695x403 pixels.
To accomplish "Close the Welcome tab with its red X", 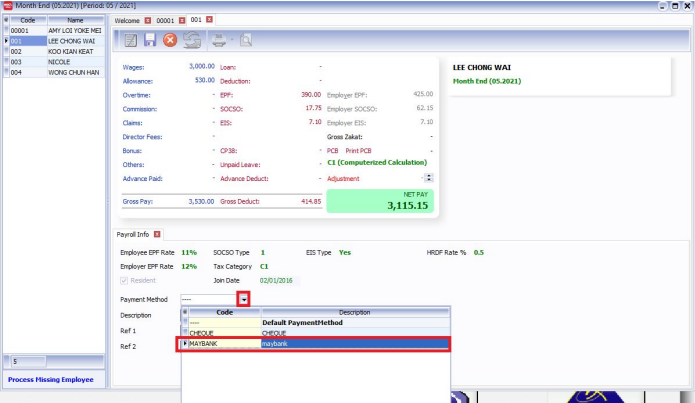I will [148, 20].
